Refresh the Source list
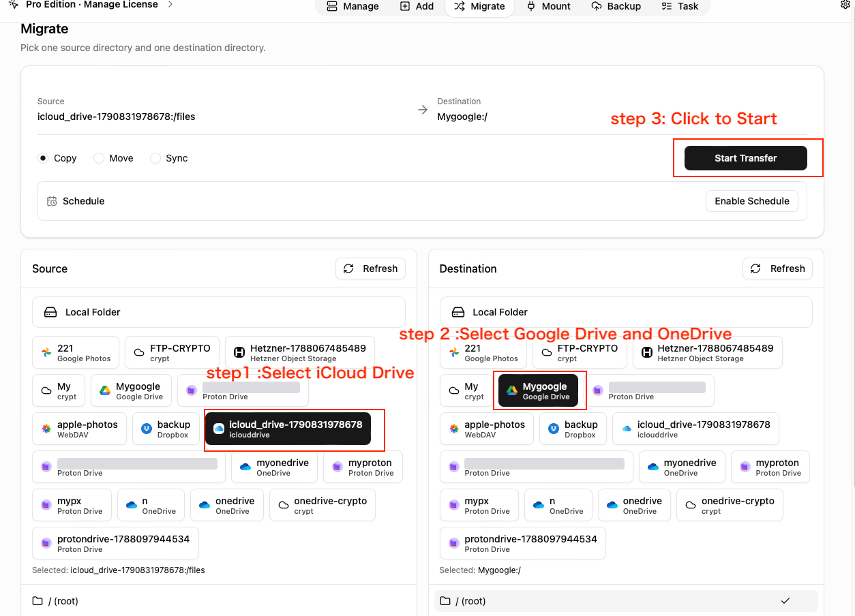 coord(370,268)
